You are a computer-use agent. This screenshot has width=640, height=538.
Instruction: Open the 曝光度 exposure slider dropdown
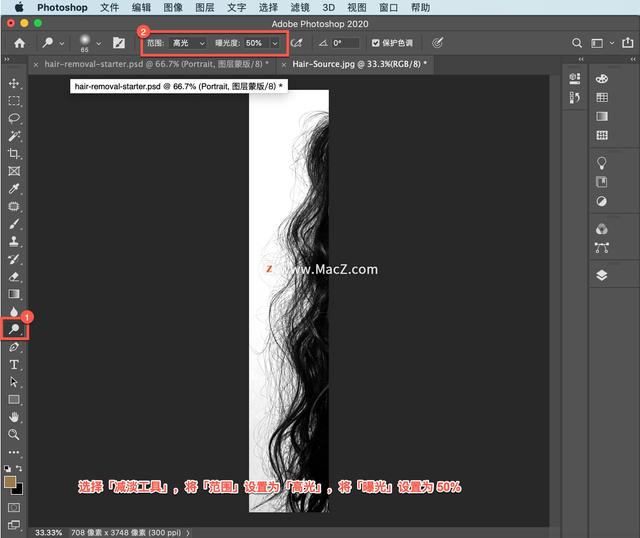coord(275,43)
